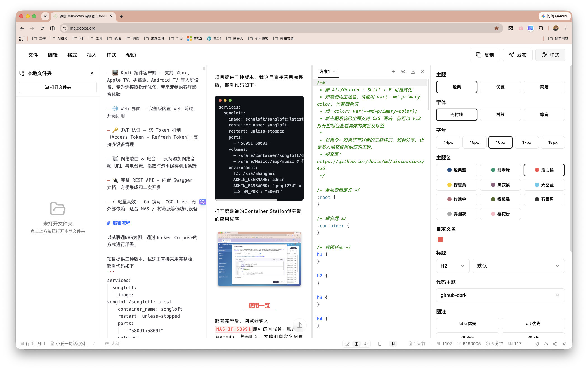Open the custom color (自定义色) red swatch
The width and height of the screenshot is (588, 370).
[440, 239]
